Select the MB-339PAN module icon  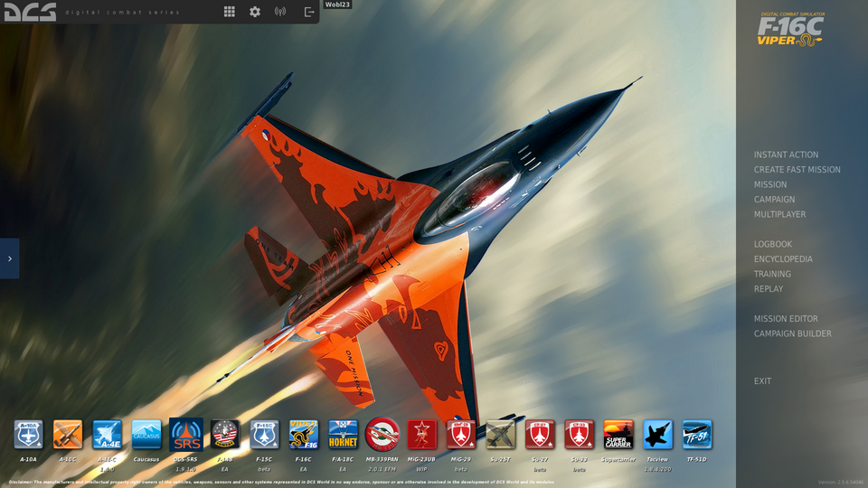tap(382, 435)
